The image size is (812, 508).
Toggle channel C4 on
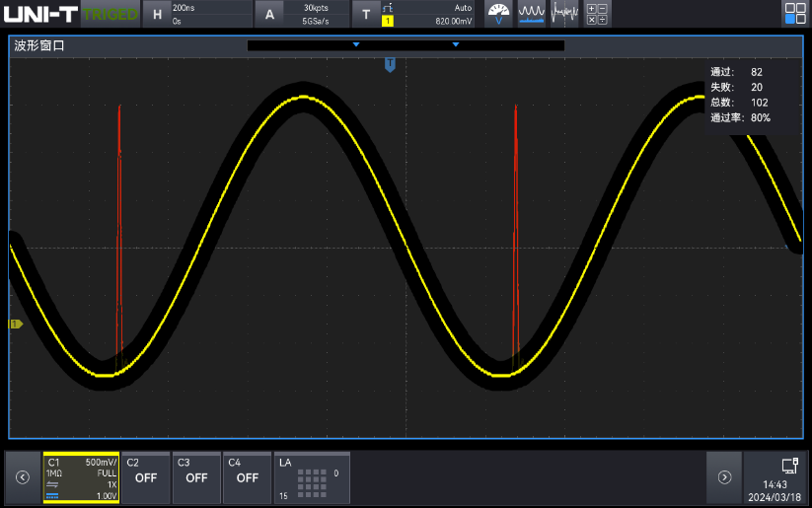tap(247, 477)
